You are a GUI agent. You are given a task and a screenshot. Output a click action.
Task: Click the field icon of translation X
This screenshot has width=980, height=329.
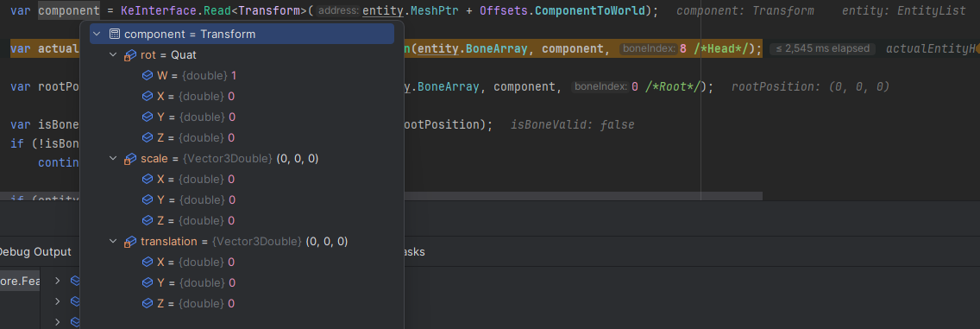(x=148, y=262)
